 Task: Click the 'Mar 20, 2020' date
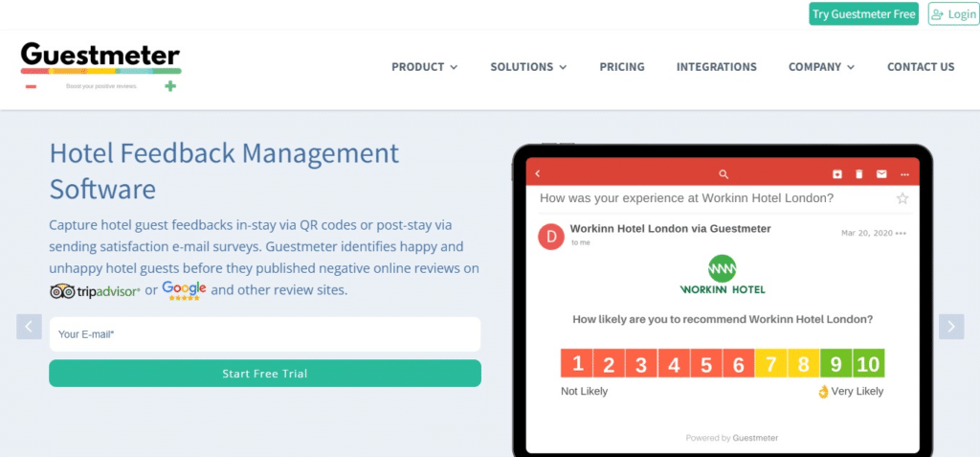click(x=866, y=234)
